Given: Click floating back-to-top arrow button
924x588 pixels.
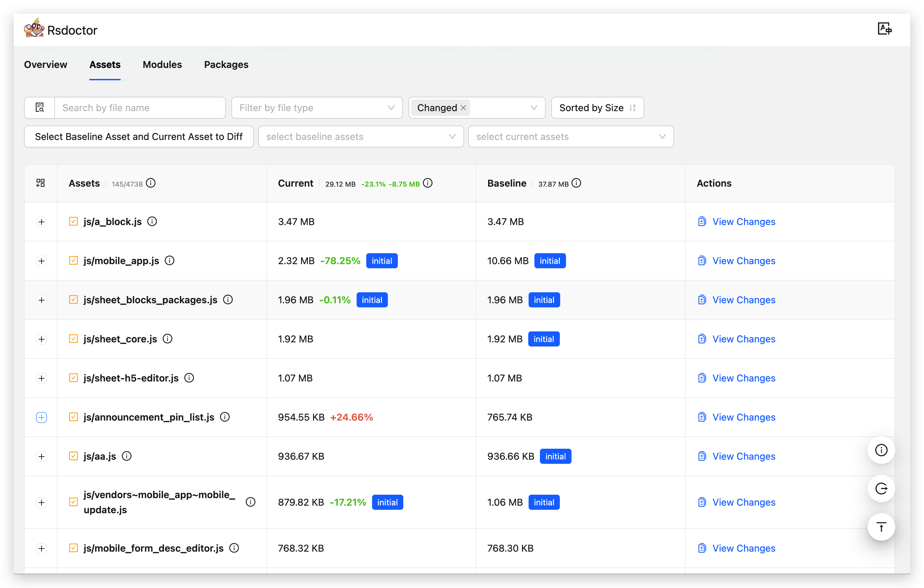Looking at the screenshot, I should [x=881, y=527].
